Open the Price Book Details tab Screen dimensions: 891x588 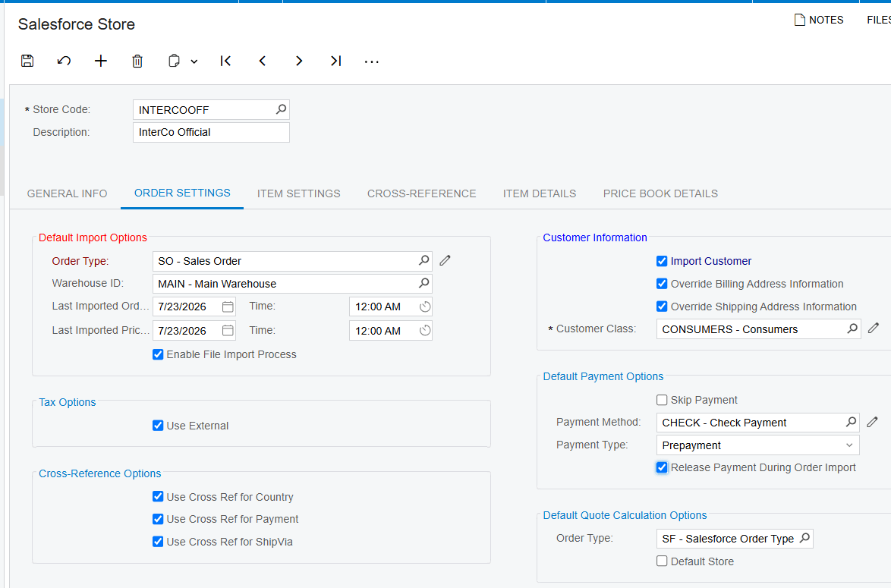[x=660, y=193]
